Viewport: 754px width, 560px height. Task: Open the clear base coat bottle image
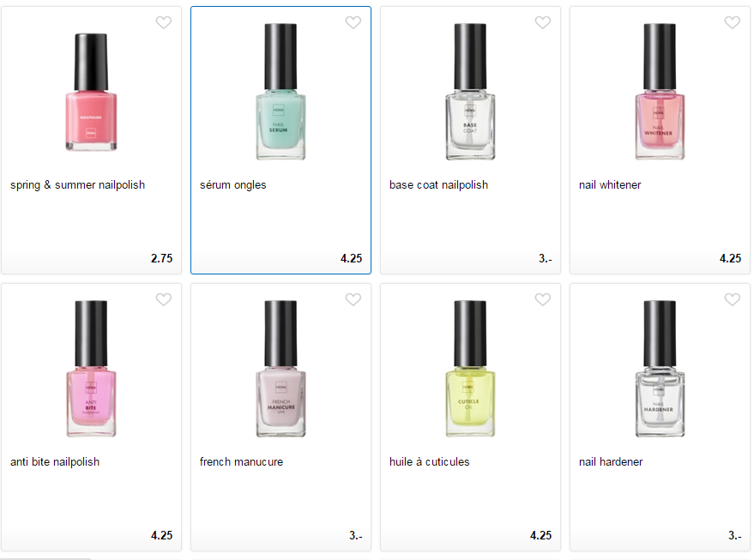pos(470,91)
